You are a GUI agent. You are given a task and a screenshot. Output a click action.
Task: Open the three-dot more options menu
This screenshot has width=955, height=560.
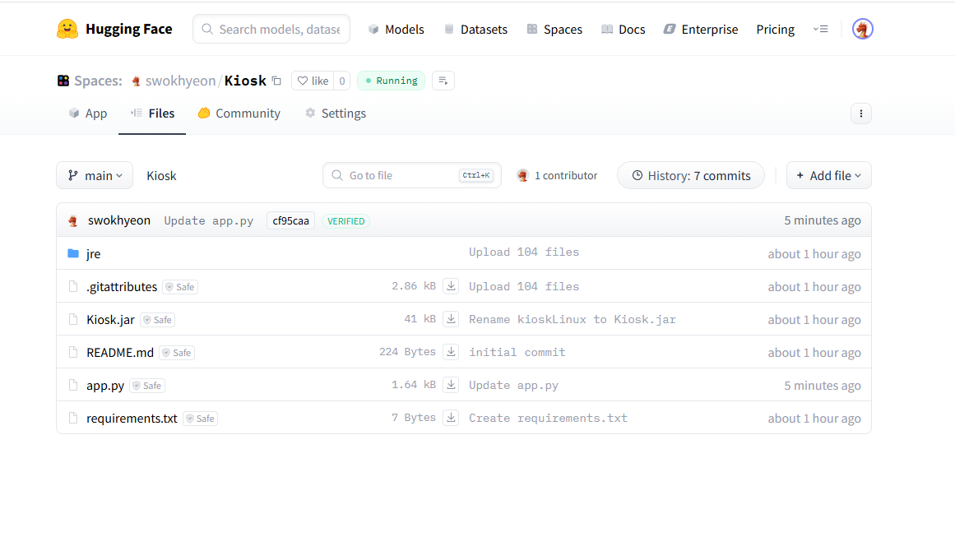tap(860, 113)
